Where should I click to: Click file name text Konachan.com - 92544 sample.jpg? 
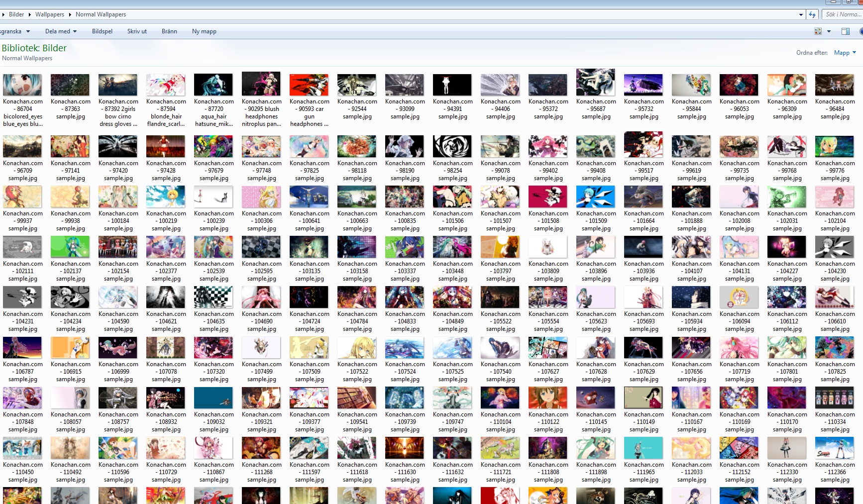pyautogui.click(x=357, y=109)
